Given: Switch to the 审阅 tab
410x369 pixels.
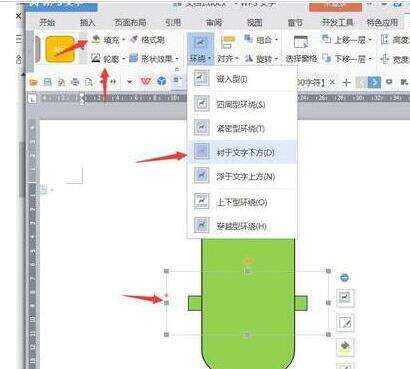Looking at the screenshot, I should coord(214,22).
